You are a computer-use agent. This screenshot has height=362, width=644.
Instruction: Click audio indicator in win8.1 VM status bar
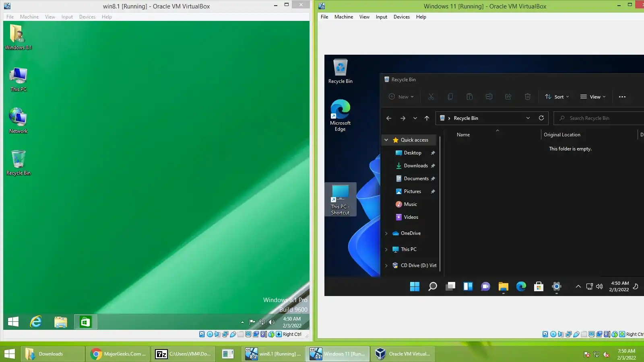(x=217, y=334)
